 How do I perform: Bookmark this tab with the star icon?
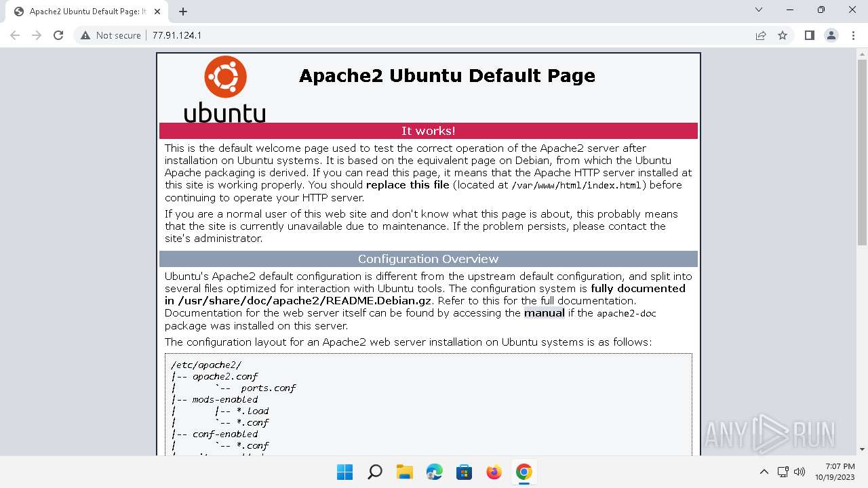click(x=783, y=35)
